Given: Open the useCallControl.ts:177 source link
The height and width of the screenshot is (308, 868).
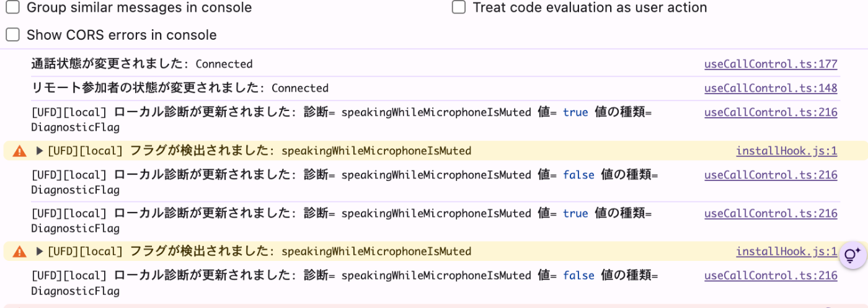Looking at the screenshot, I should pos(771,64).
